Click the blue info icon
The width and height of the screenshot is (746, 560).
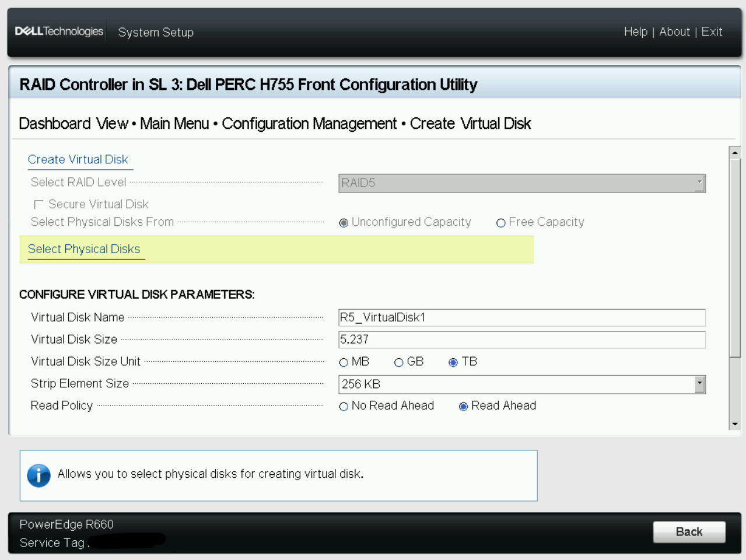click(x=38, y=475)
